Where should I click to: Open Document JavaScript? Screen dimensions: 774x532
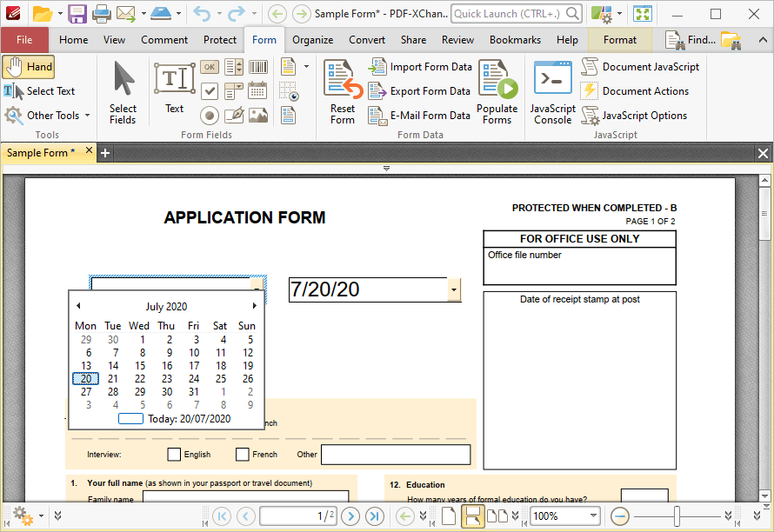click(640, 67)
